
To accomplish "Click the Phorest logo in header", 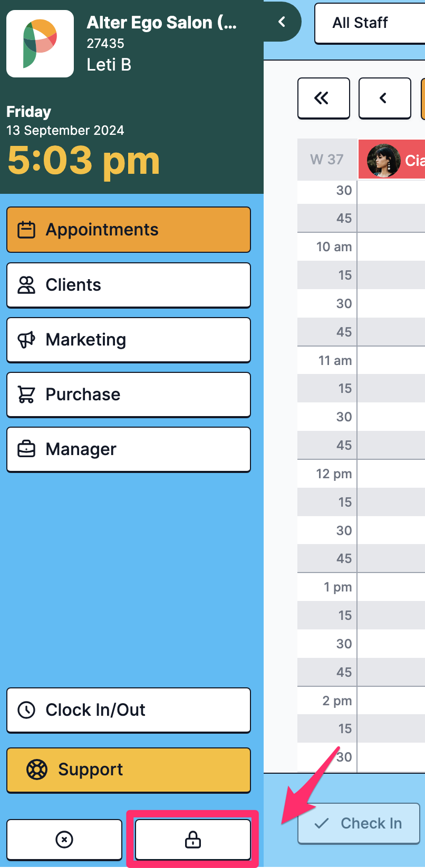I will coord(40,44).
